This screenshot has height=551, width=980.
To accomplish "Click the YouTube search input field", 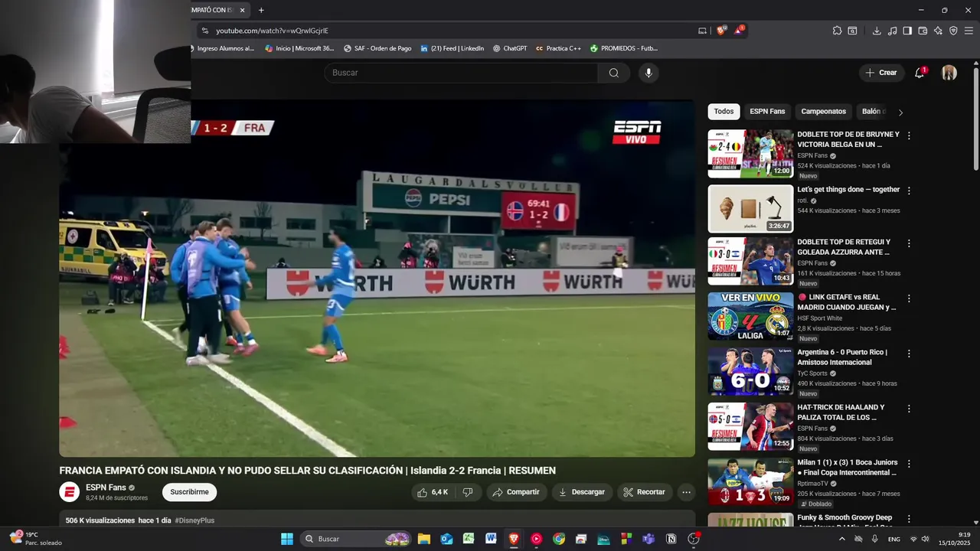I will [x=461, y=73].
